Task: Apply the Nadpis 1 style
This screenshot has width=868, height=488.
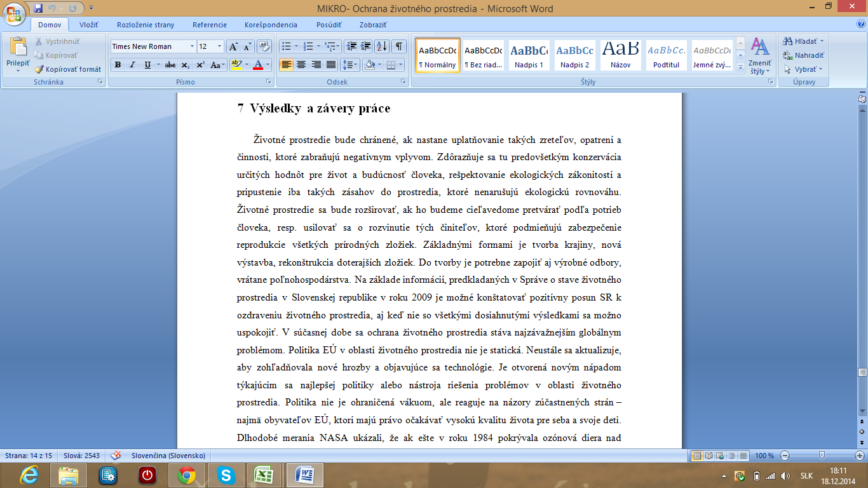Action: [529, 55]
